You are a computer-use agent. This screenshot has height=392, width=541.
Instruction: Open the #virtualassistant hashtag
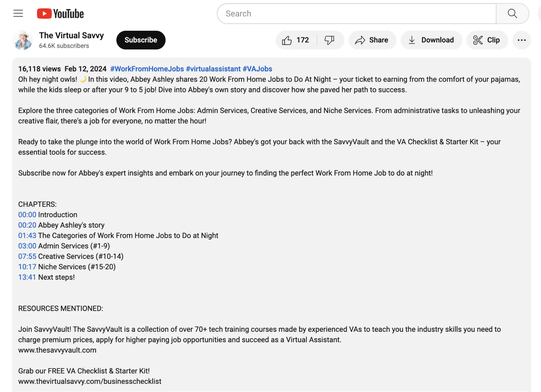coord(213,69)
